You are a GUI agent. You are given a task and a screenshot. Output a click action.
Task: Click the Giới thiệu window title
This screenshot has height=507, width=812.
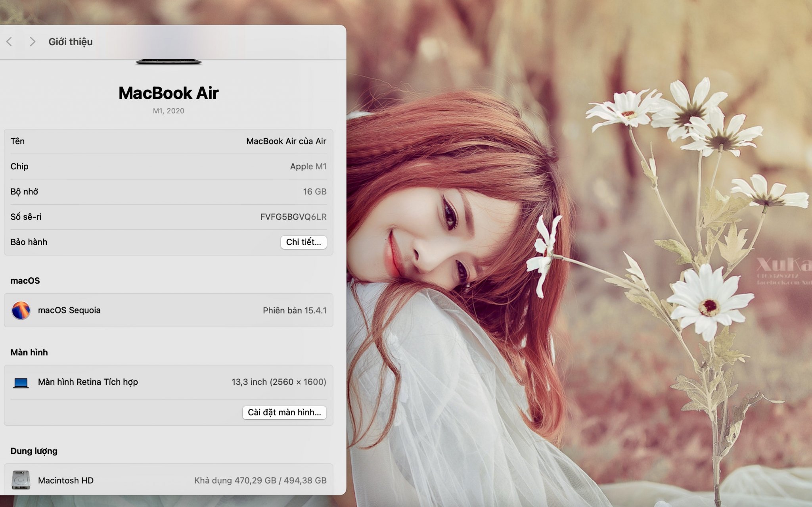pos(71,42)
